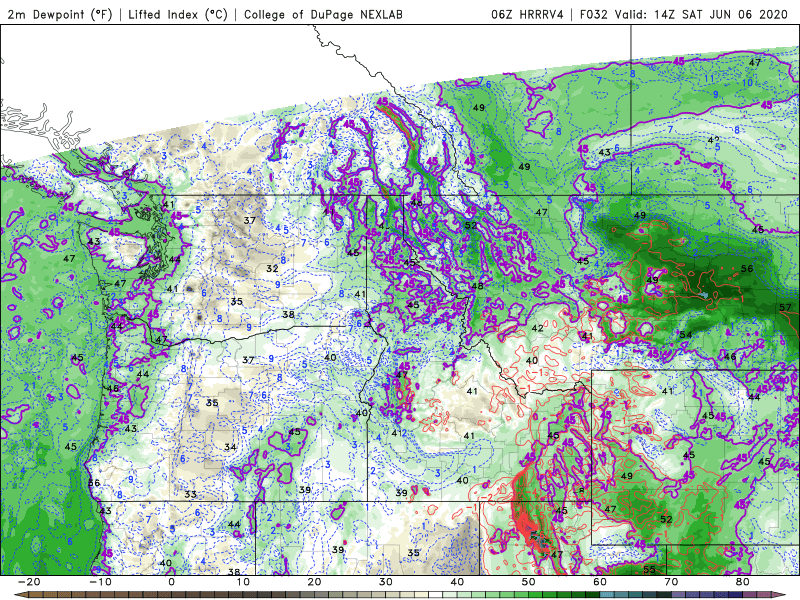Click the "F032" forecast hour text

[x=594, y=15]
